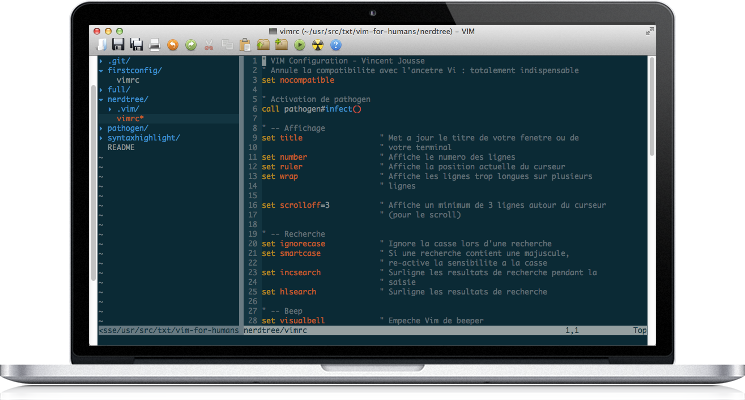This screenshot has height=400, width=745.
Task: Click NERDTree status line path text
Action: coord(169,330)
